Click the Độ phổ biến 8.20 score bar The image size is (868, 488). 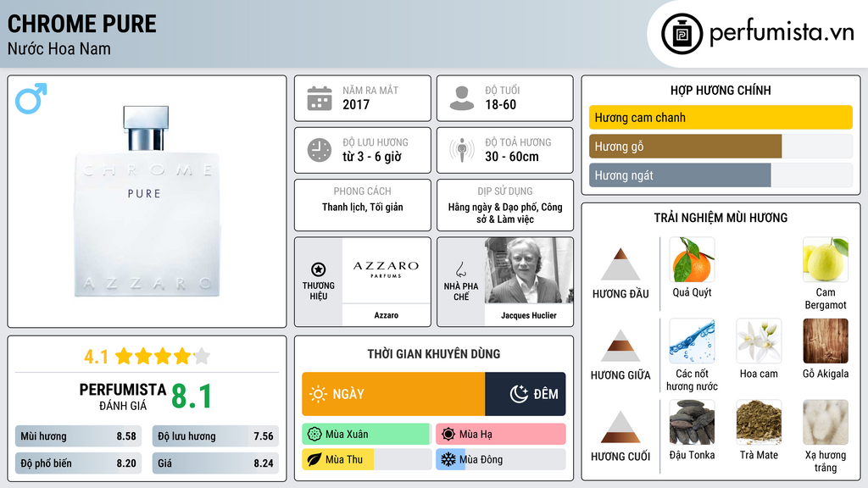(79, 463)
